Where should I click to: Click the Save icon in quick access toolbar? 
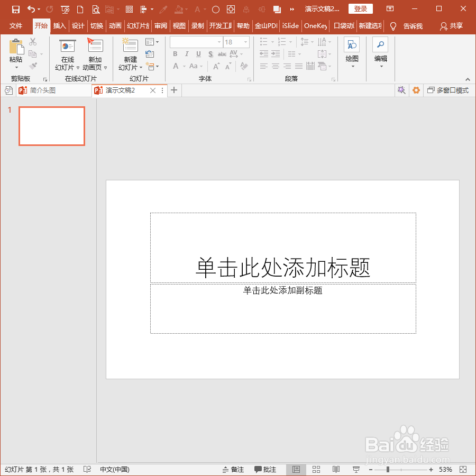[x=15, y=8]
